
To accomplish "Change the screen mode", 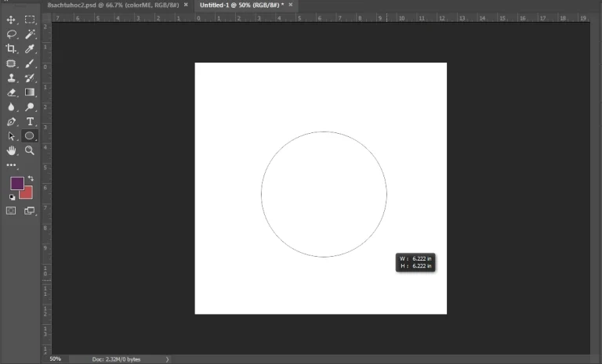I will point(30,211).
